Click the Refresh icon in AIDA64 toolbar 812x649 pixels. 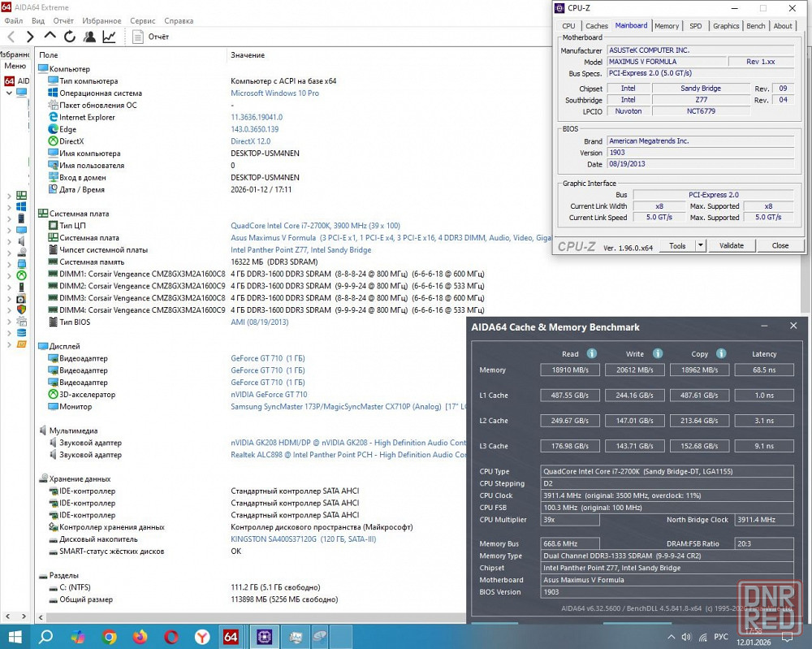pos(70,37)
